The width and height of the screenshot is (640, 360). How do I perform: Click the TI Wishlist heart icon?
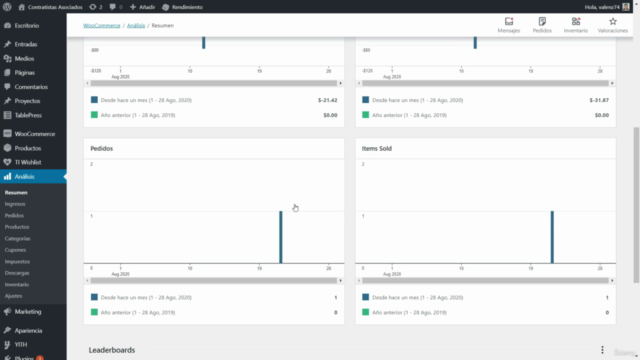point(7,162)
